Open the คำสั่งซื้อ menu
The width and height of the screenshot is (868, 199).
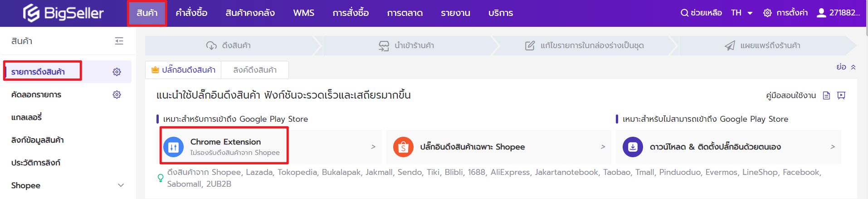pos(191,13)
